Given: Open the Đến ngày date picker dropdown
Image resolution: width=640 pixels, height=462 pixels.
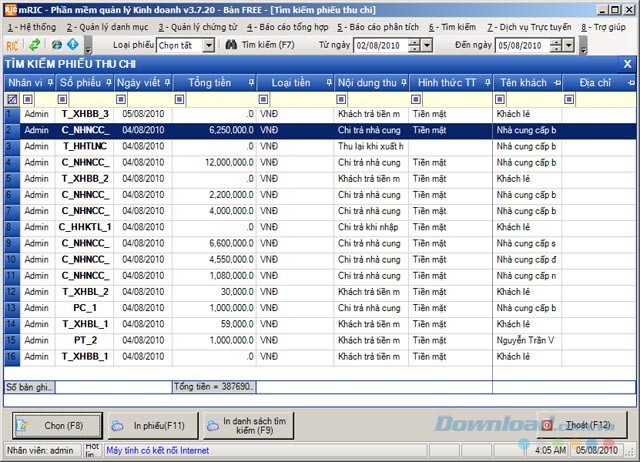Looking at the screenshot, I should tap(566, 46).
